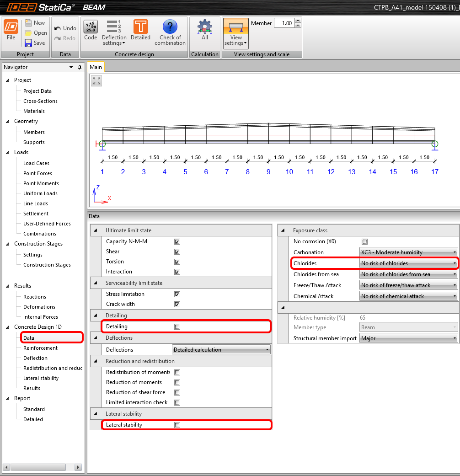Open Deflection settings in the ribbon
This screenshot has width=460, height=476.
coord(114,30)
